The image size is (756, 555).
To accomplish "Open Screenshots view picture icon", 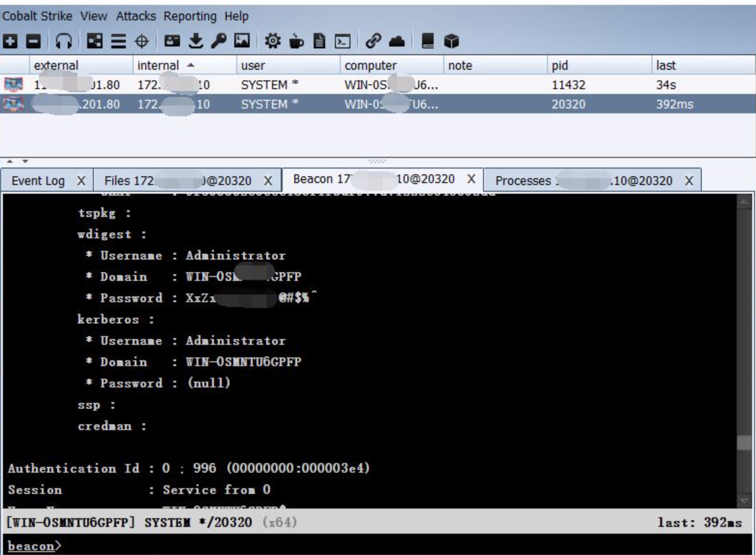I will coord(242,41).
